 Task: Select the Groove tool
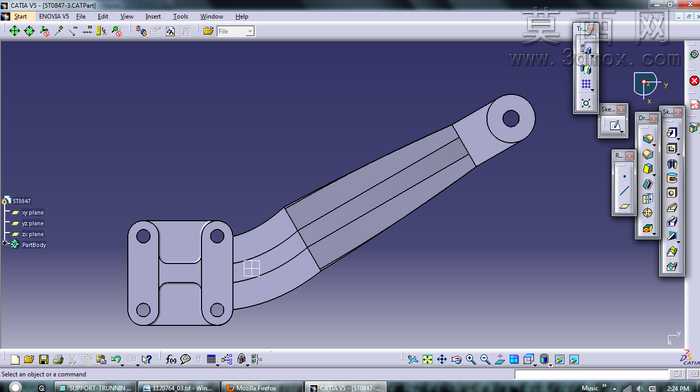point(672,178)
